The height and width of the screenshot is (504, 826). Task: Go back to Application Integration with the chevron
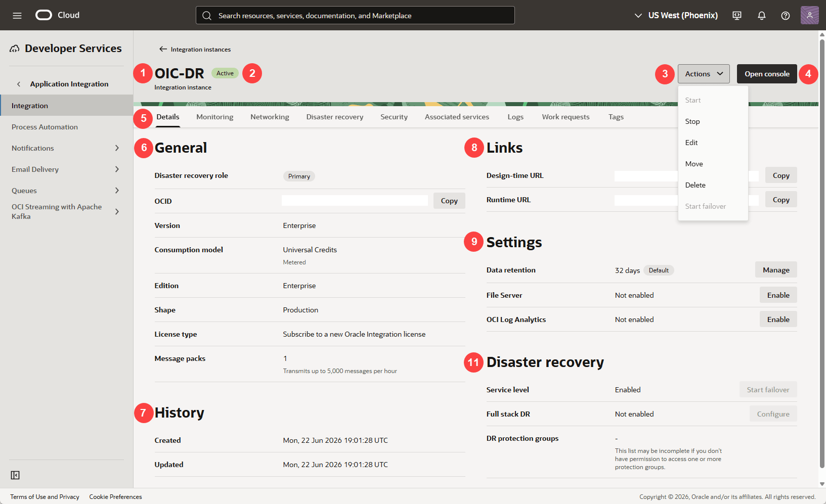[19, 84]
